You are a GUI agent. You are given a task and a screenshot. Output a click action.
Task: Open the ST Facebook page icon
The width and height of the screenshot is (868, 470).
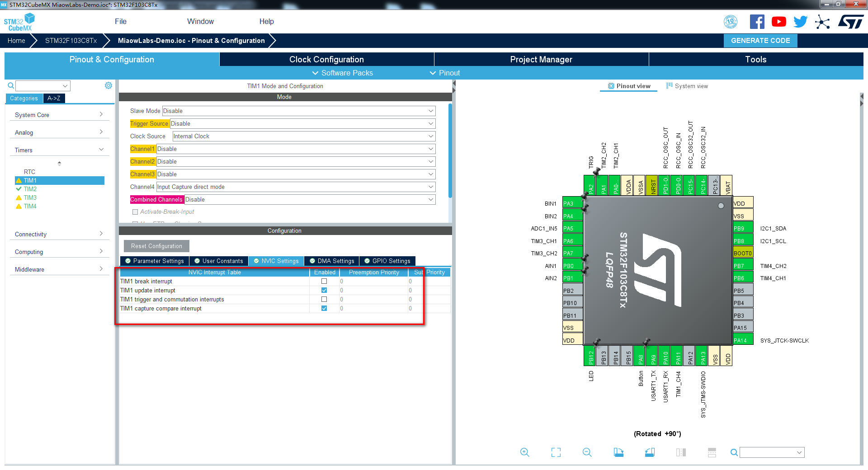[x=757, y=22]
